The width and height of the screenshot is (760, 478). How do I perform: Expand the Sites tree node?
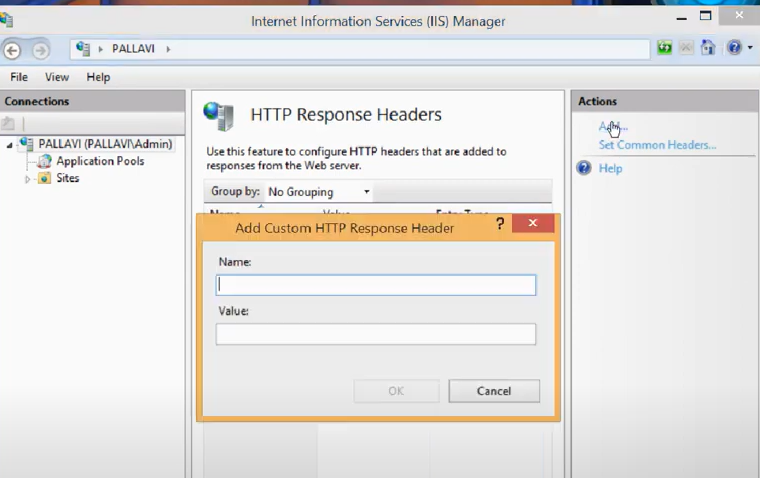click(27, 179)
